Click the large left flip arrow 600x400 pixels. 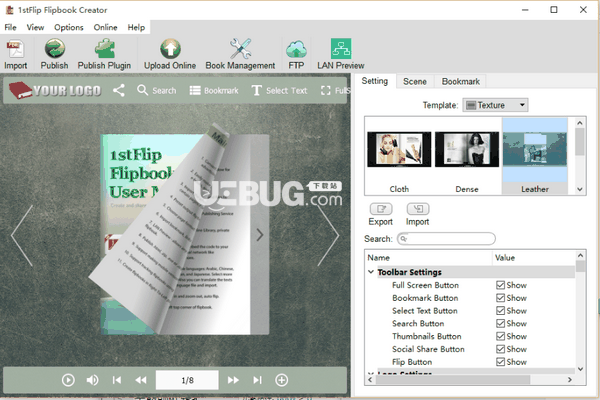22,235
